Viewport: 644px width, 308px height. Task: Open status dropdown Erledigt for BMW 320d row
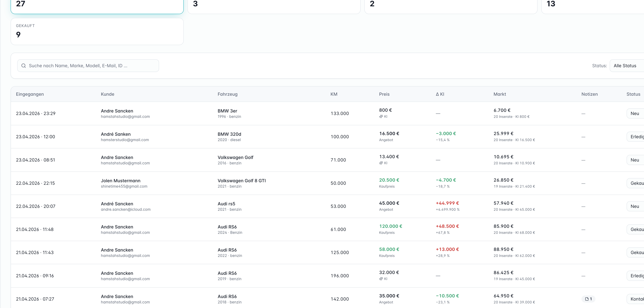tap(635, 137)
